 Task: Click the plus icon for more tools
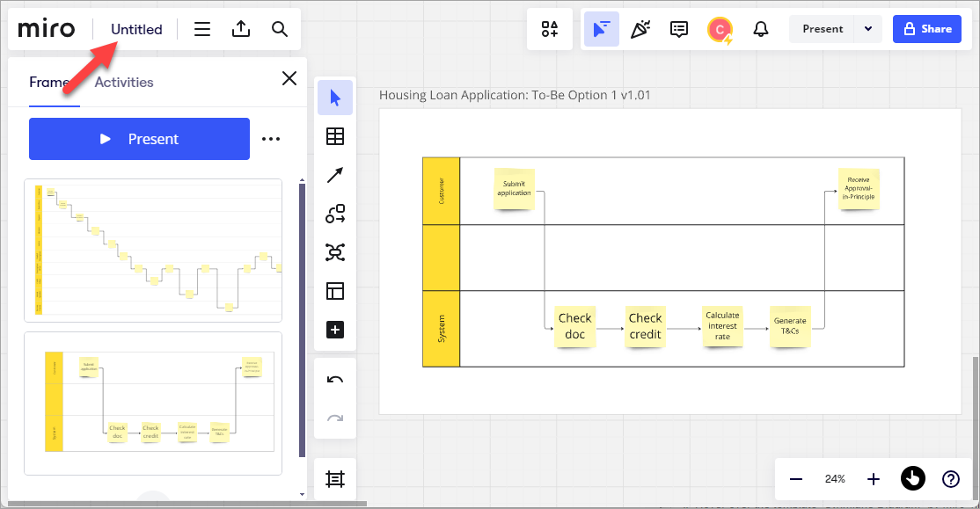[x=335, y=330]
